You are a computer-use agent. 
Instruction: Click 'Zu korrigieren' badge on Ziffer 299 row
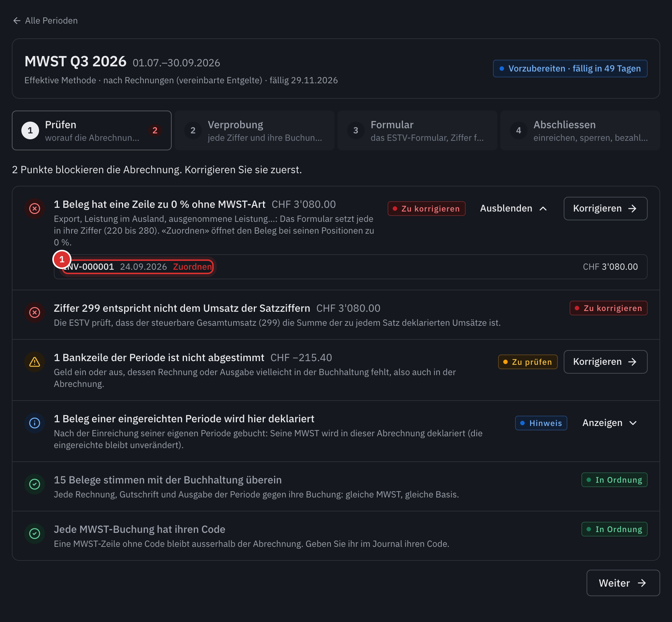pyautogui.click(x=608, y=308)
